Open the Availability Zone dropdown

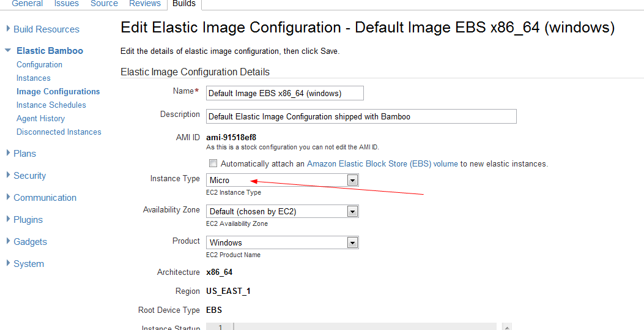click(352, 212)
